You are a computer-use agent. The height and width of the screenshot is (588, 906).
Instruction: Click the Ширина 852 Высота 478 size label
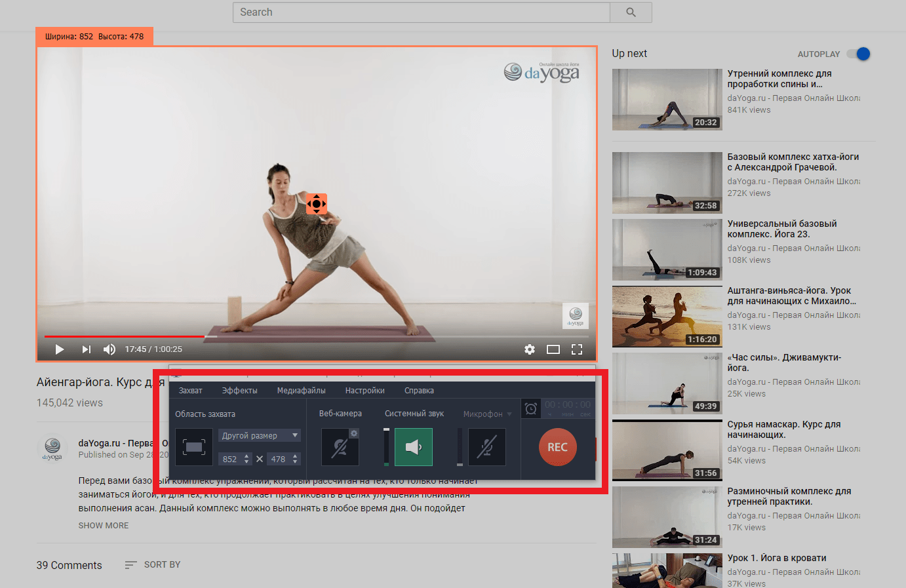coord(94,37)
